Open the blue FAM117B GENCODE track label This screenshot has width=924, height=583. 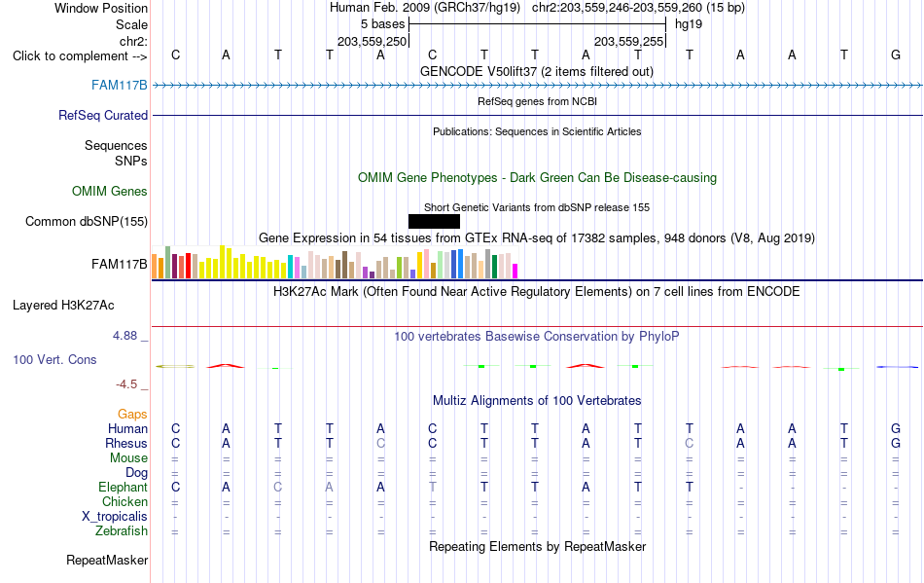coord(119,86)
